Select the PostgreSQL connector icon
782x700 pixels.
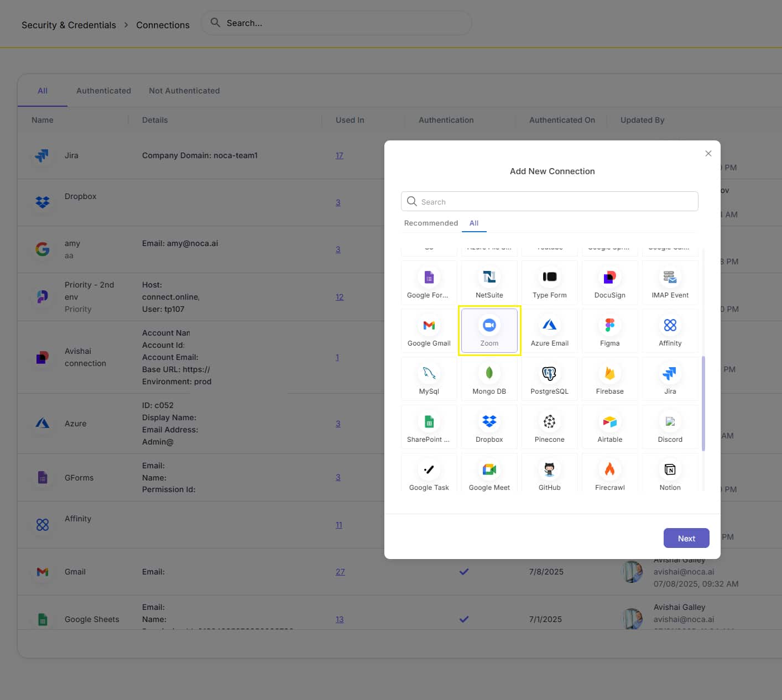pos(549,374)
